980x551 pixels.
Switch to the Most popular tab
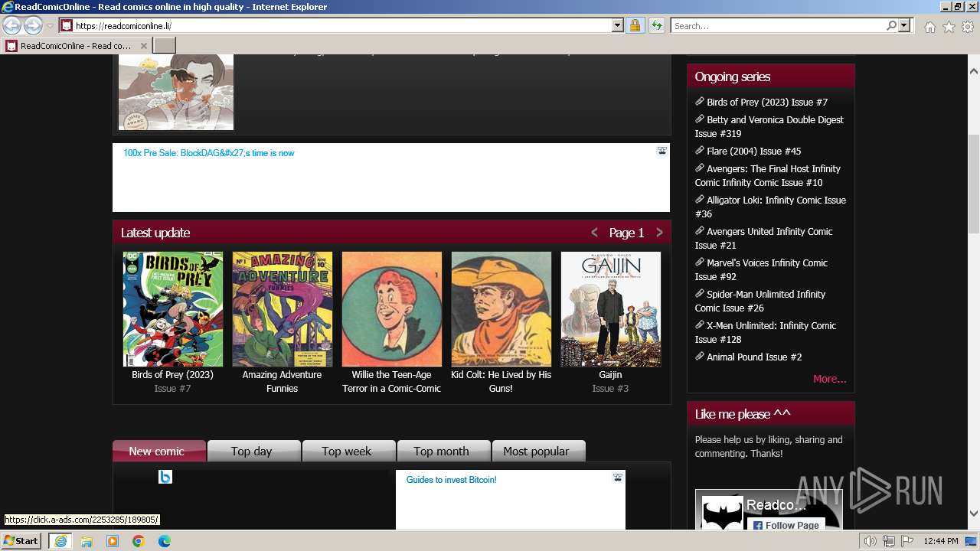coord(538,451)
